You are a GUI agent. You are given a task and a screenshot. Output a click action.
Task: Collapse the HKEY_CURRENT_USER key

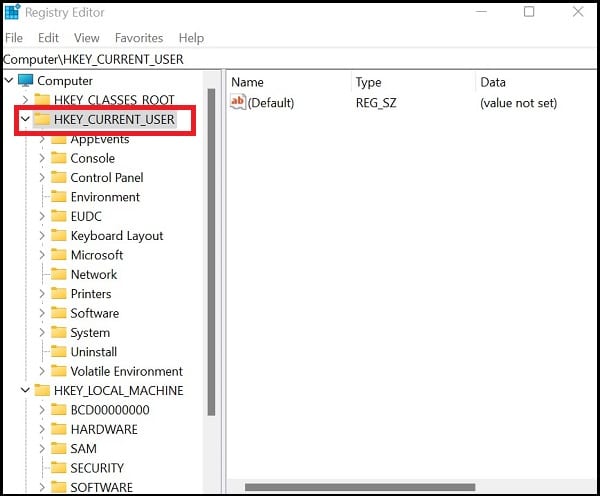pos(25,119)
